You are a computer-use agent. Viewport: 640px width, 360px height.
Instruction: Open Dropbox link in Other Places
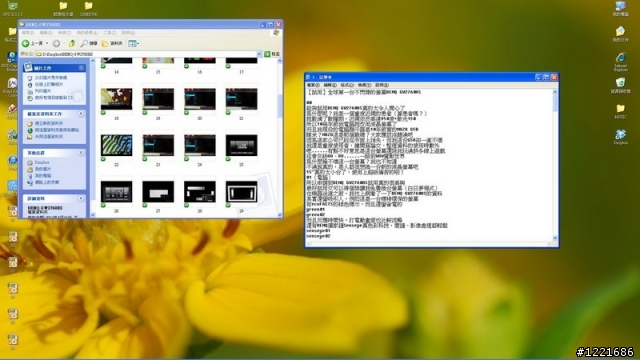pos(38,162)
